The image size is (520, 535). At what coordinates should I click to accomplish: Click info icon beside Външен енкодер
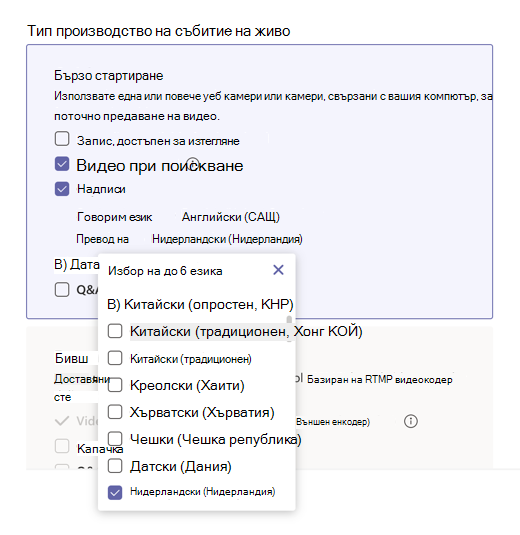pyautogui.click(x=410, y=421)
